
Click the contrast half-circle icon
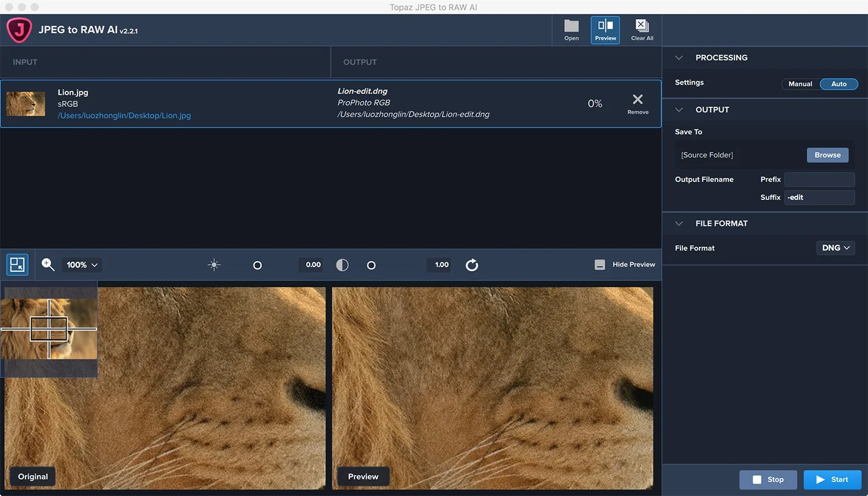[343, 265]
